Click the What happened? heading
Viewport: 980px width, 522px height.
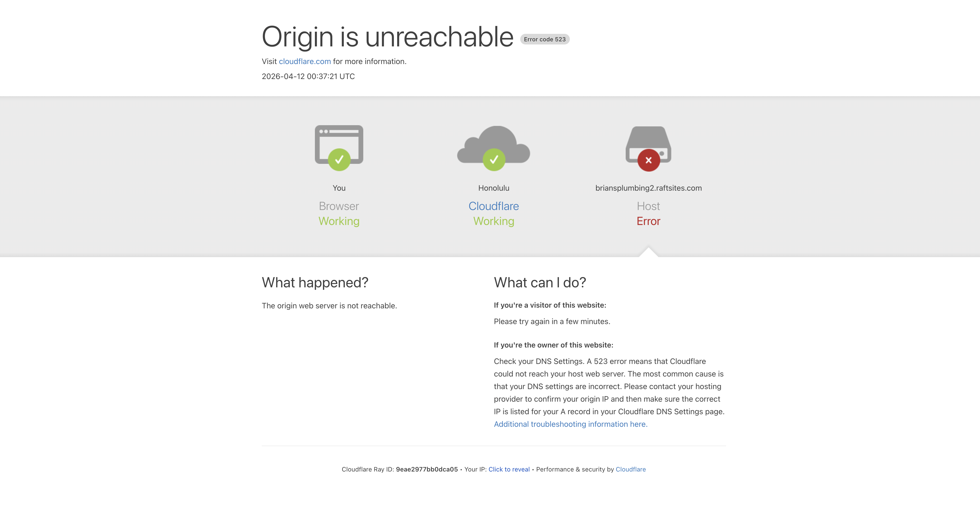click(315, 283)
